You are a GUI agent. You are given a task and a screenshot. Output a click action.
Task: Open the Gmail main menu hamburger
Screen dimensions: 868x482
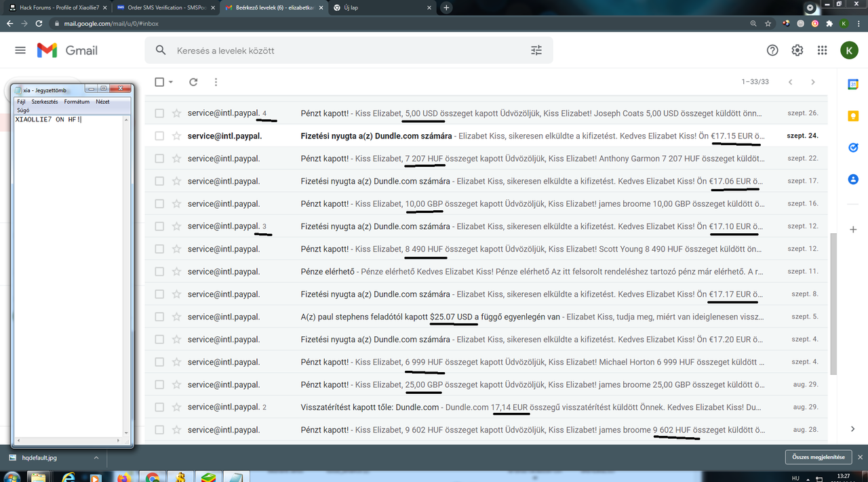tap(20, 50)
